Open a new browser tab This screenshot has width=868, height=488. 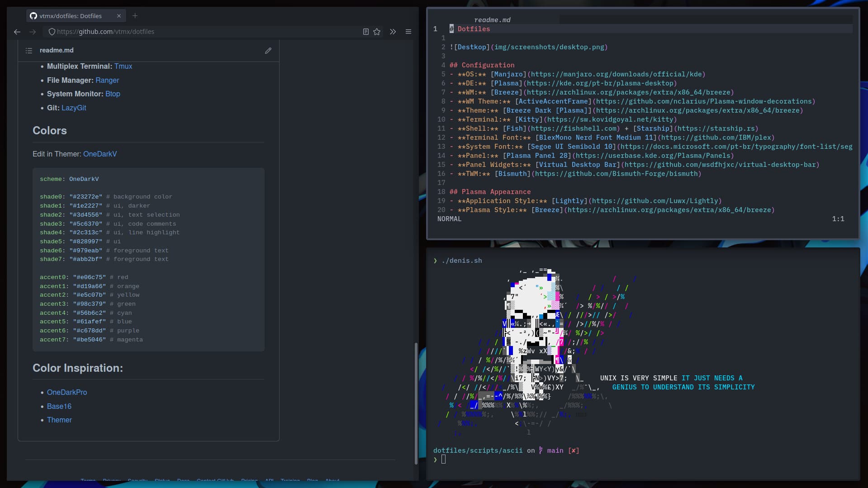click(x=135, y=16)
